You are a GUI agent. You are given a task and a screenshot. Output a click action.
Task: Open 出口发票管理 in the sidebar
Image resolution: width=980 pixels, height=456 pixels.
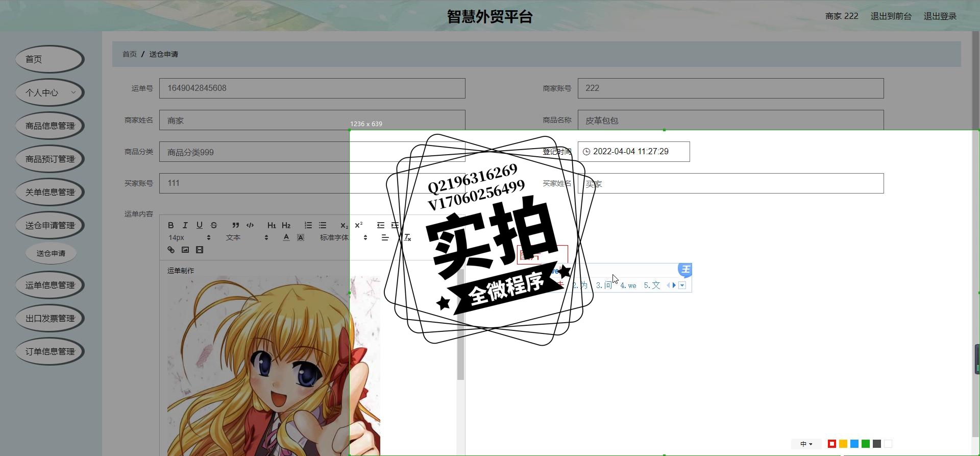tap(50, 318)
